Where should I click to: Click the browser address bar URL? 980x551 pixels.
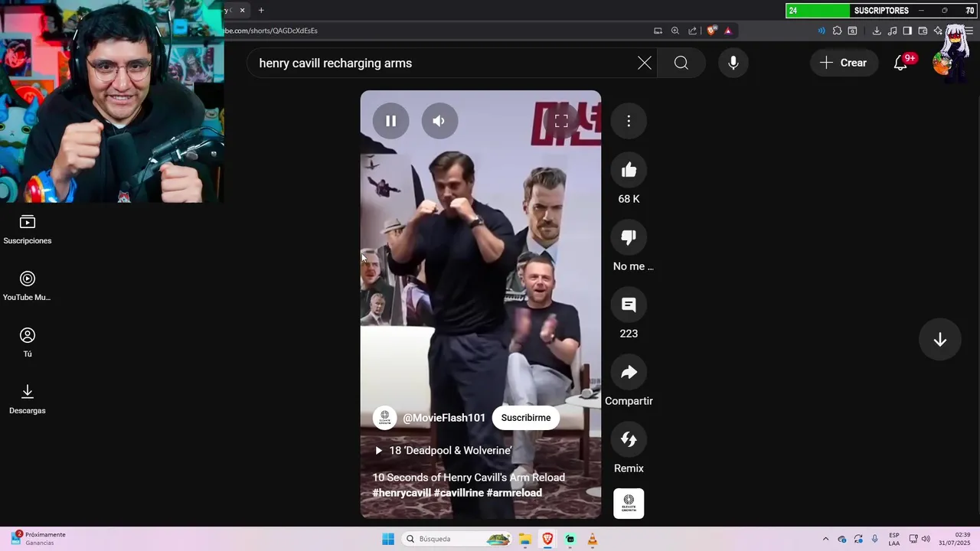(x=270, y=31)
